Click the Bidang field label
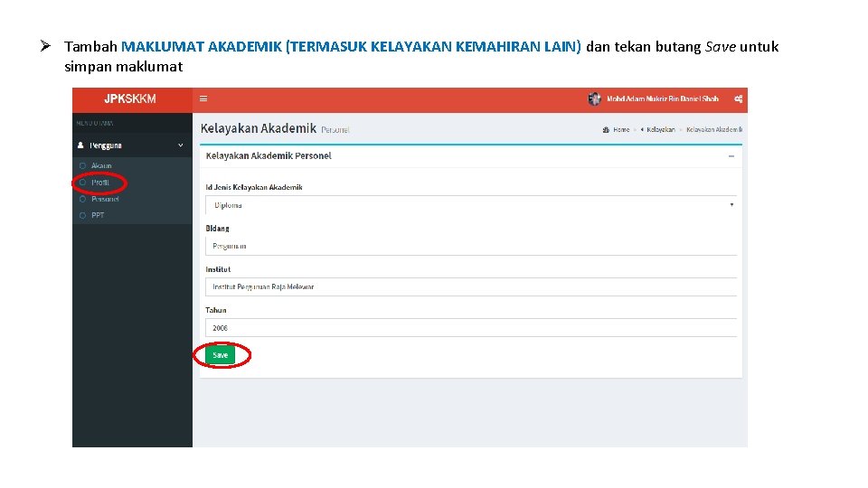 217,229
